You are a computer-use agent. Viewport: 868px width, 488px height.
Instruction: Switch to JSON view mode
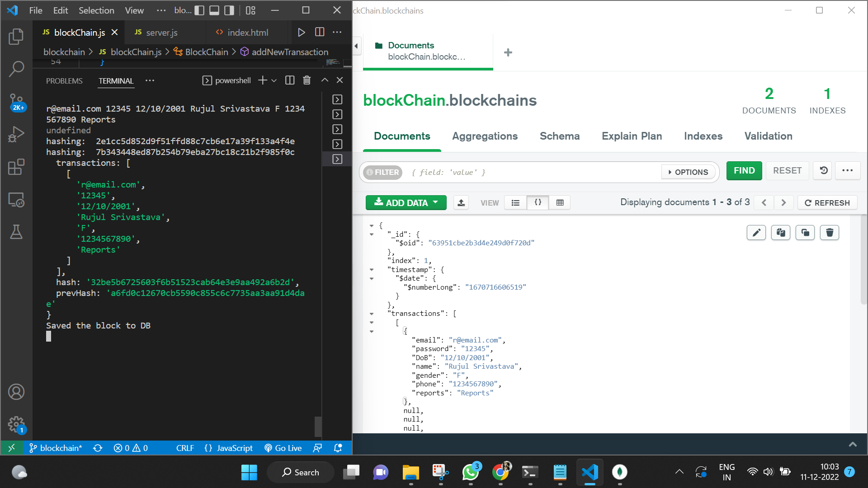[538, 203]
